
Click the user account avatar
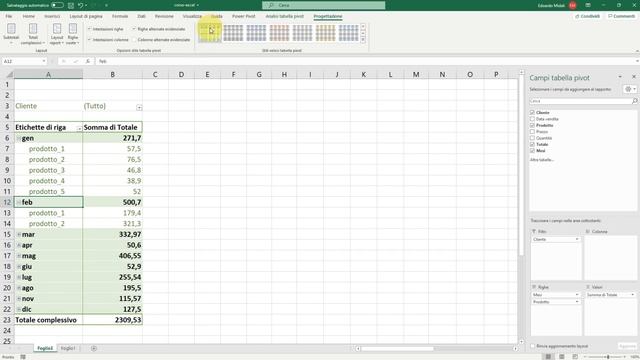click(573, 5)
